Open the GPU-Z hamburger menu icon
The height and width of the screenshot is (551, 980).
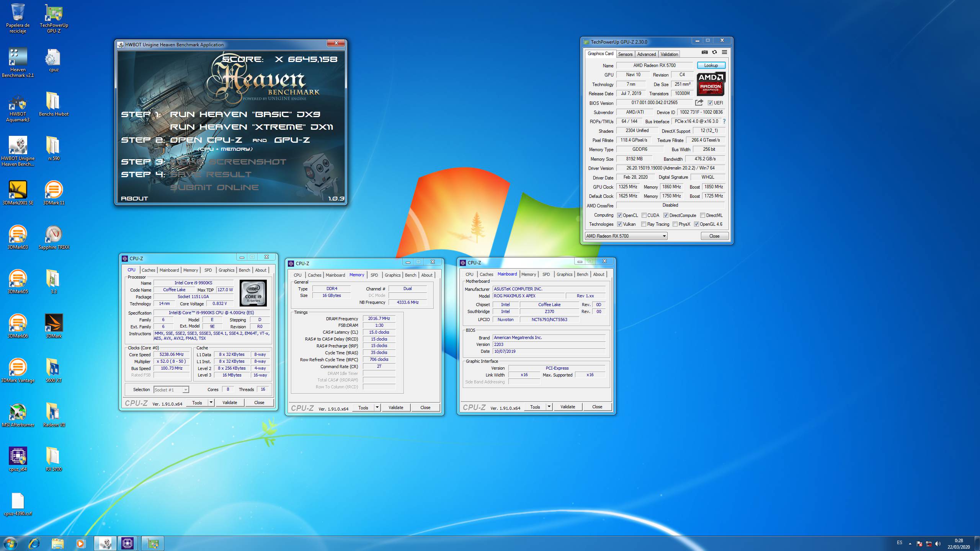click(x=724, y=52)
